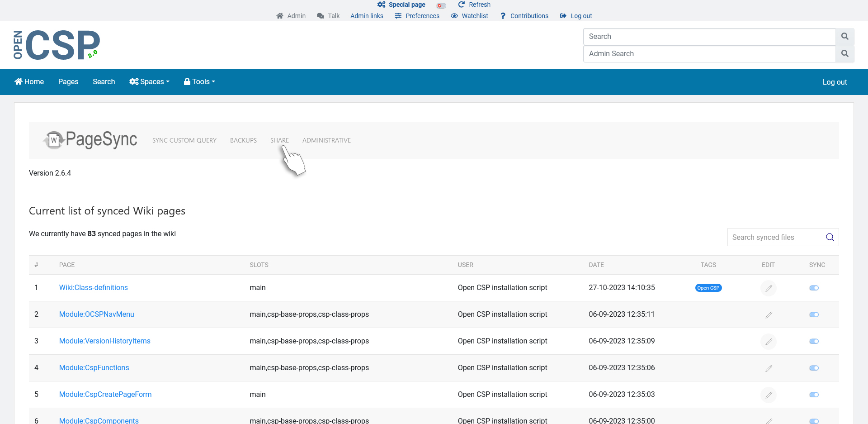The height and width of the screenshot is (424, 868).
Task: Click the edit pencil for Module:CspCreatePageForm row
Action: pos(768,395)
